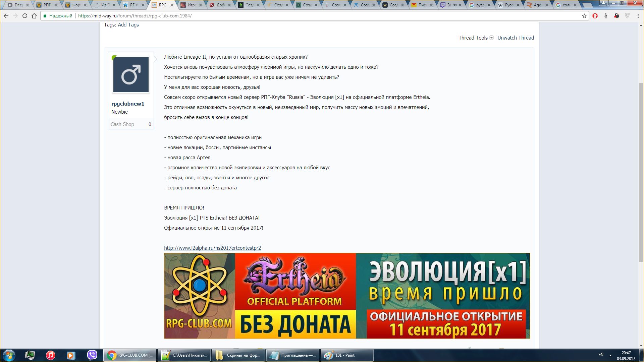Open the browser home page
Viewport: 644px width, 362px height.
tap(34, 16)
